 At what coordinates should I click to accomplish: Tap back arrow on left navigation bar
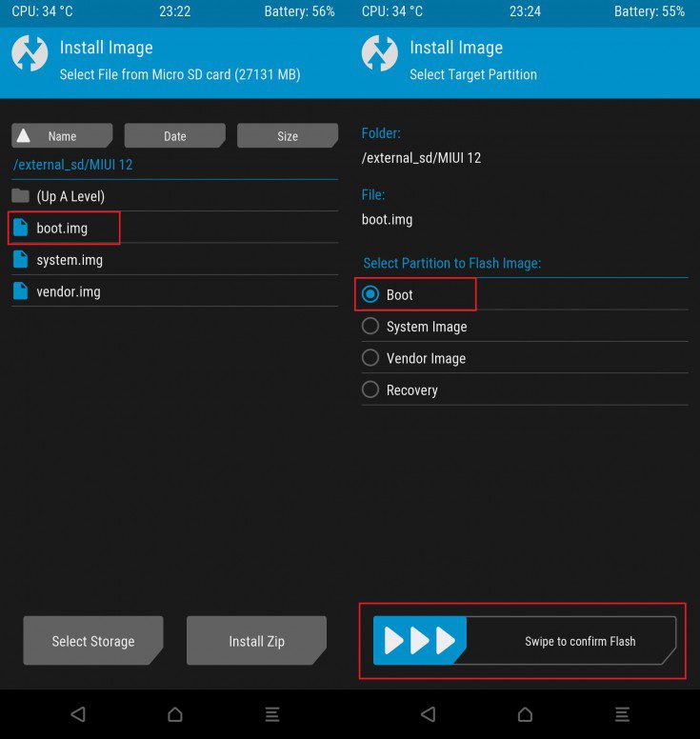pyautogui.click(x=78, y=714)
